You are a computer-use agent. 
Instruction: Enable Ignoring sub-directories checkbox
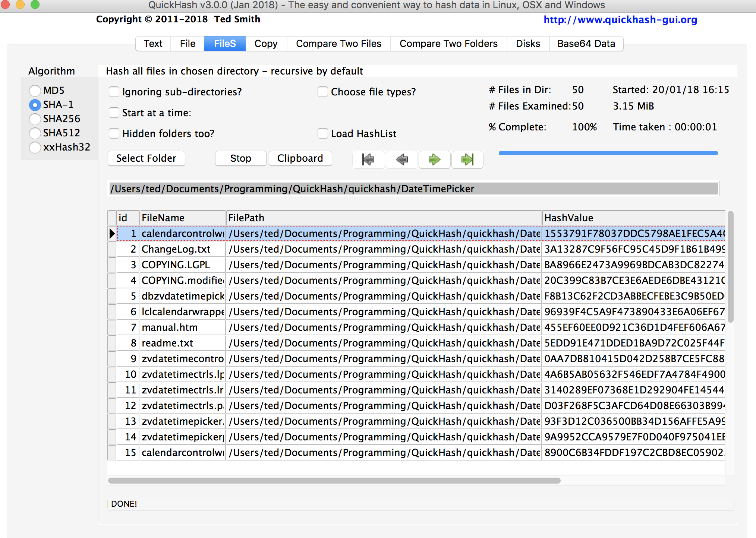[x=114, y=92]
